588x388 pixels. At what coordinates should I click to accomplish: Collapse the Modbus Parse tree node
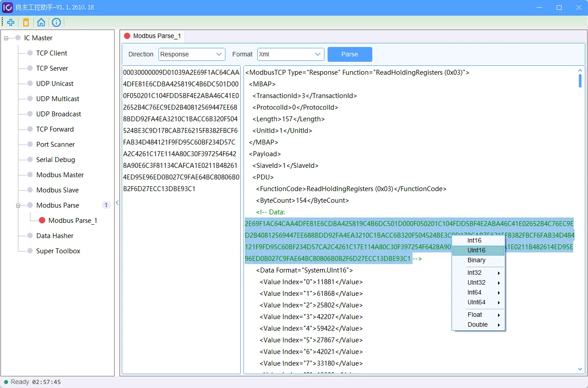[18, 205]
